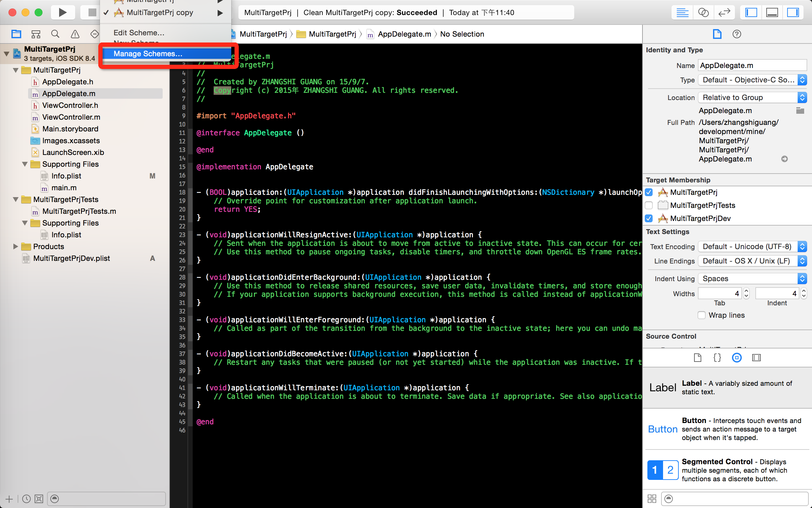This screenshot has width=812, height=508.
Task: Choose file location with folder icon
Action: click(x=800, y=110)
